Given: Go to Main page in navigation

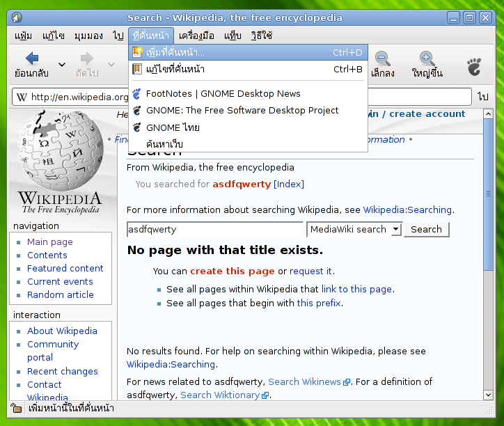Looking at the screenshot, I should tap(50, 242).
